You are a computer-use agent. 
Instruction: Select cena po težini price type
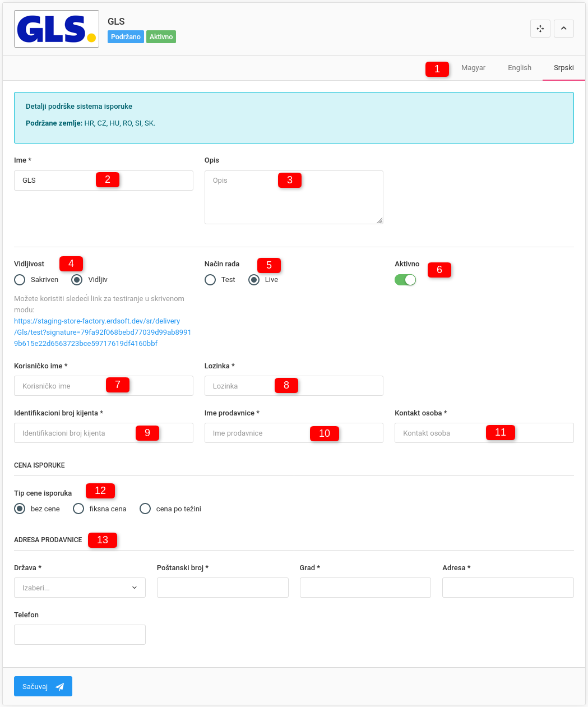pyautogui.click(x=145, y=509)
